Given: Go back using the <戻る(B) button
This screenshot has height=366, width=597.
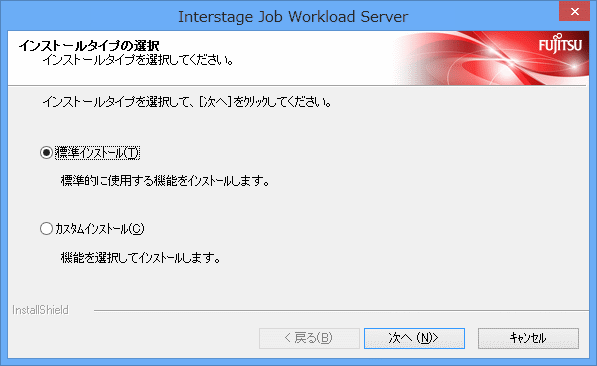Looking at the screenshot, I should 309,338.
